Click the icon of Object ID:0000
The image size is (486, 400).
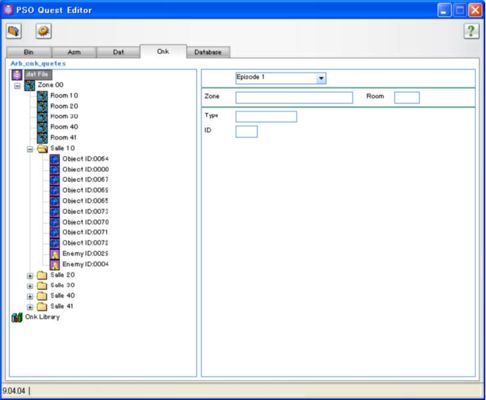pyautogui.click(x=55, y=170)
